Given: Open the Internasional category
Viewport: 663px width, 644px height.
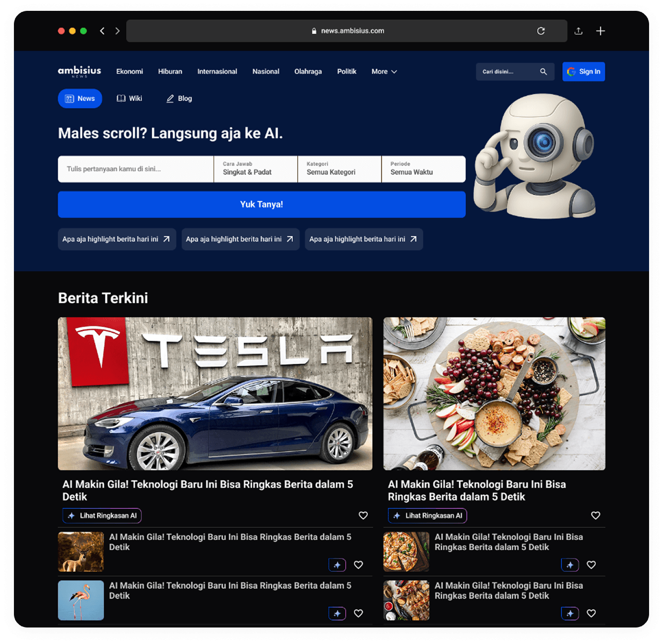Looking at the screenshot, I should coord(217,72).
